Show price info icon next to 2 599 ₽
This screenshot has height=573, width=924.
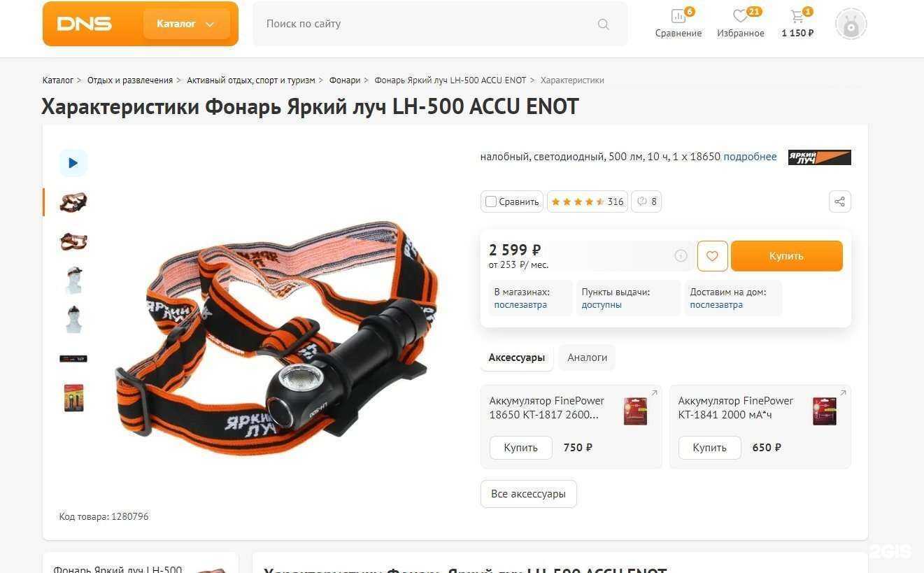tap(681, 256)
